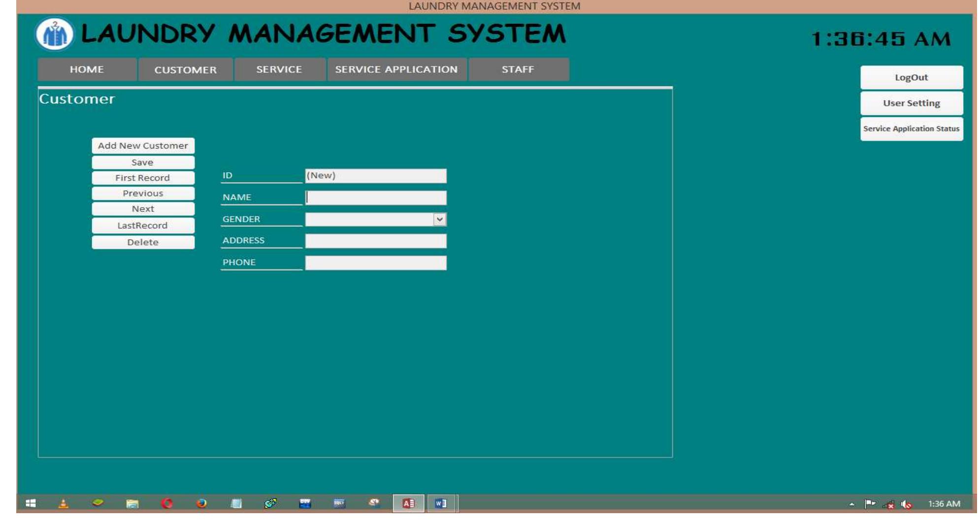This screenshot has width=980, height=523.
Task: Switch to the SERVICE APPLICATION tab
Action: coord(396,69)
